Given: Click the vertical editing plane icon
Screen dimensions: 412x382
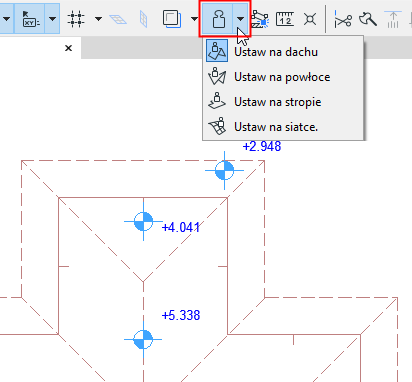Looking at the screenshot, I should coord(144,19).
